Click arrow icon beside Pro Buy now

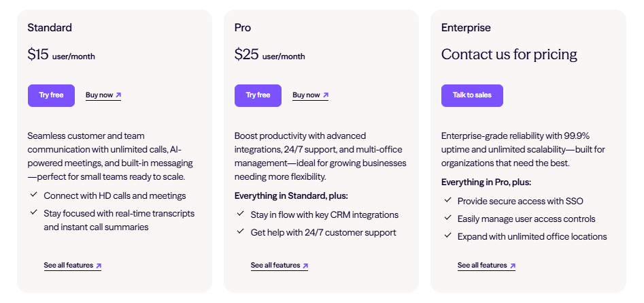325,95
